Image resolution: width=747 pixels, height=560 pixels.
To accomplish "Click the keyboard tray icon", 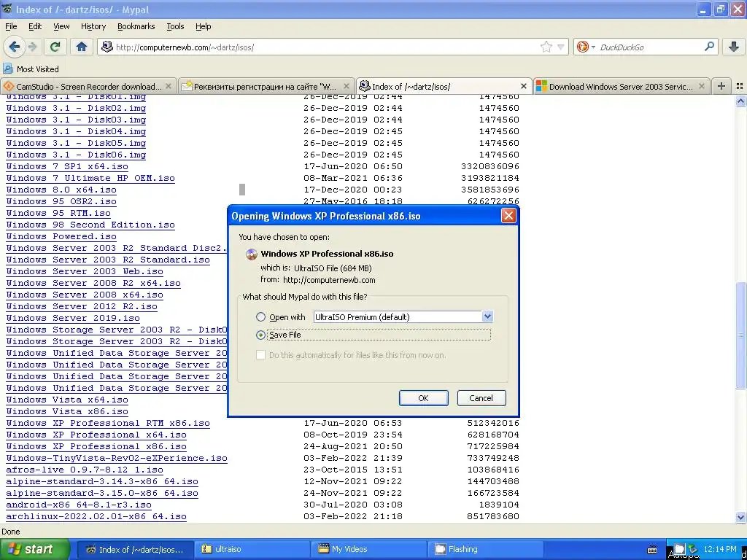I will point(652,550).
